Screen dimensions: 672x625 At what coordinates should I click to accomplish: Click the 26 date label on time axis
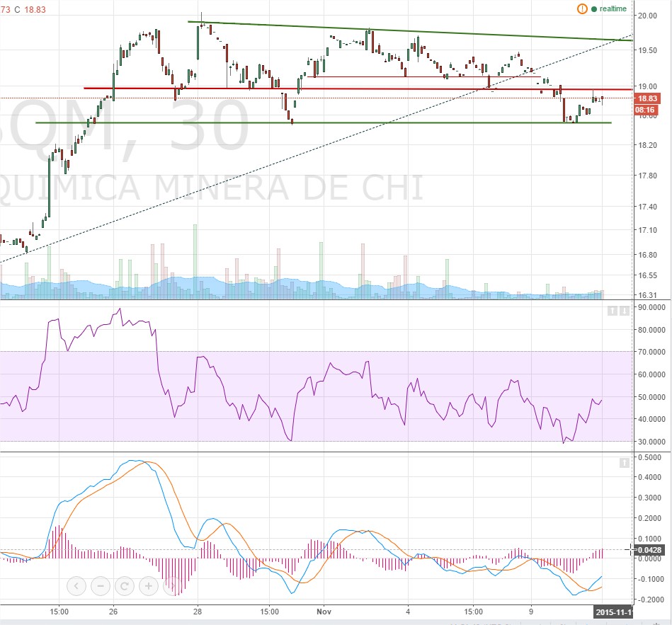[x=113, y=612]
